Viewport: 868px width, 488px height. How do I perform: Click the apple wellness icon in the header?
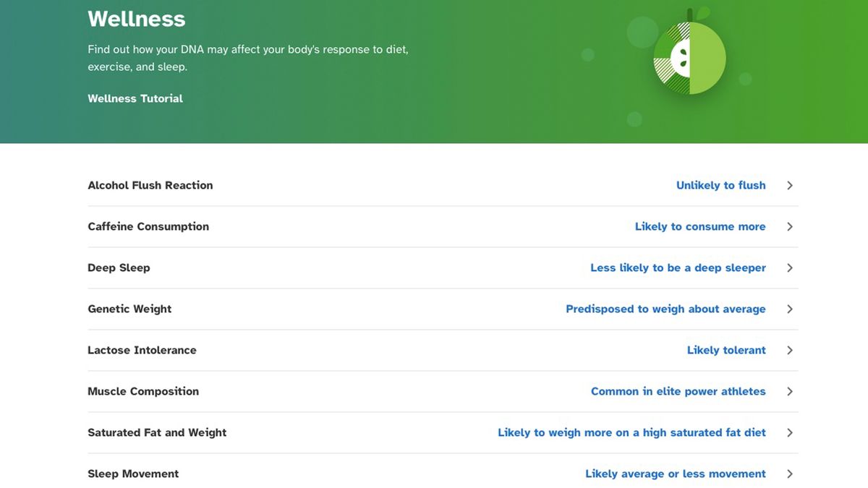(x=689, y=56)
